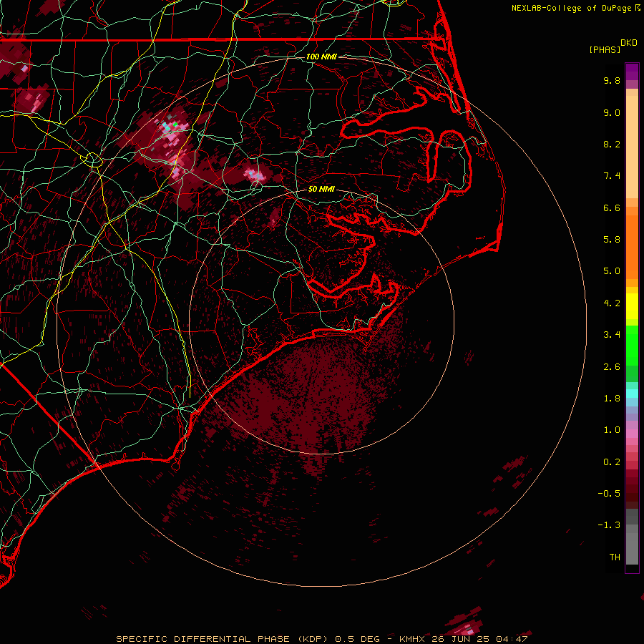Image resolution: width=644 pixels, height=644 pixels.
Task: Click the 4.2 value on the scale
Action: [x=612, y=303]
